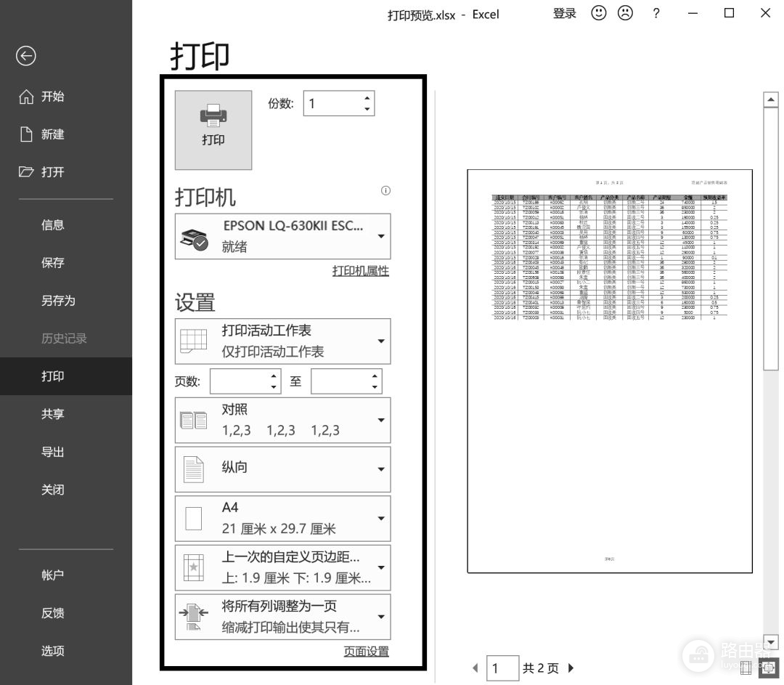Maximize the Excel window
Screen dimensions: 784x685
pyautogui.click(x=729, y=14)
